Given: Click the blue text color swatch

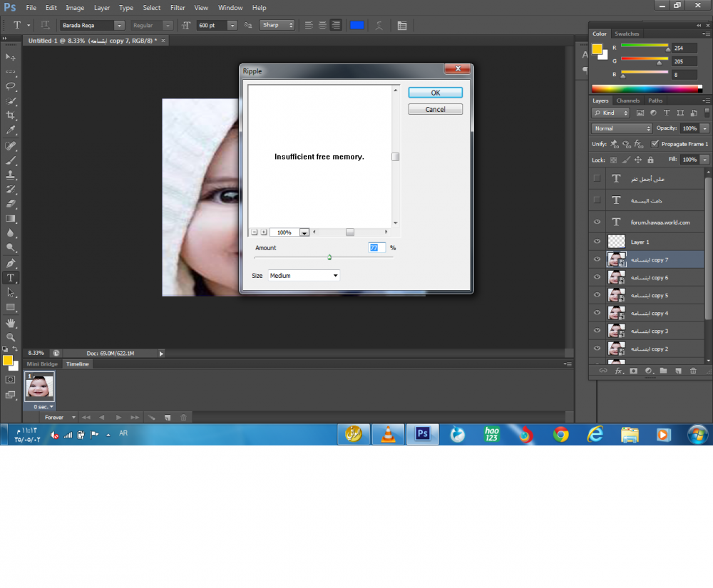Looking at the screenshot, I should click(x=356, y=25).
